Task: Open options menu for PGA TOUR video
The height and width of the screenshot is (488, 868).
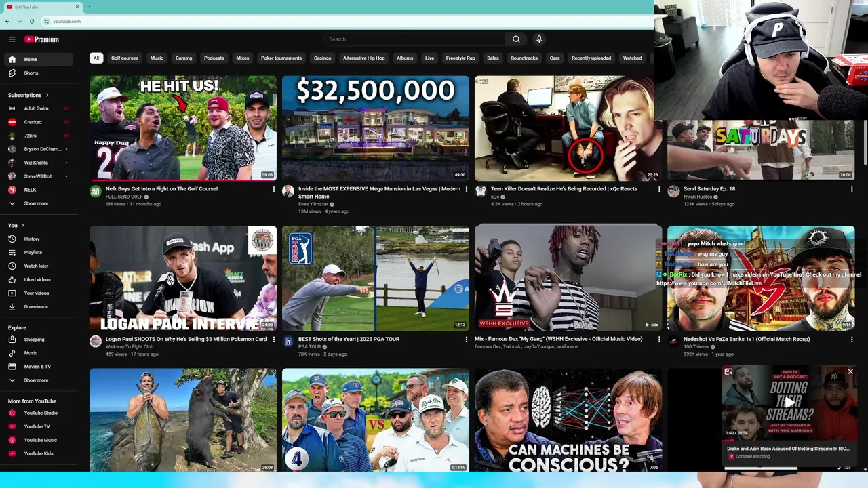Action: (x=466, y=340)
